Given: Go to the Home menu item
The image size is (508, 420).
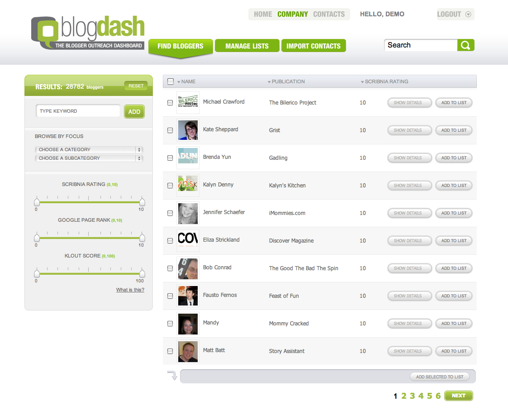Looking at the screenshot, I should pos(263,14).
